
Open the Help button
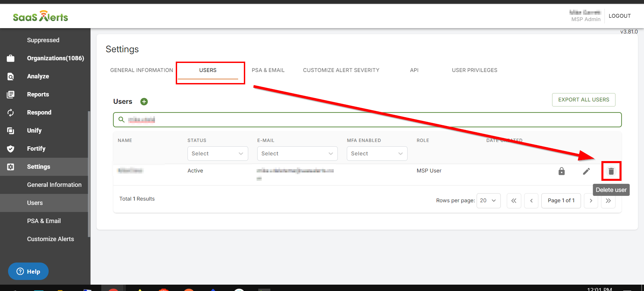click(x=28, y=271)
